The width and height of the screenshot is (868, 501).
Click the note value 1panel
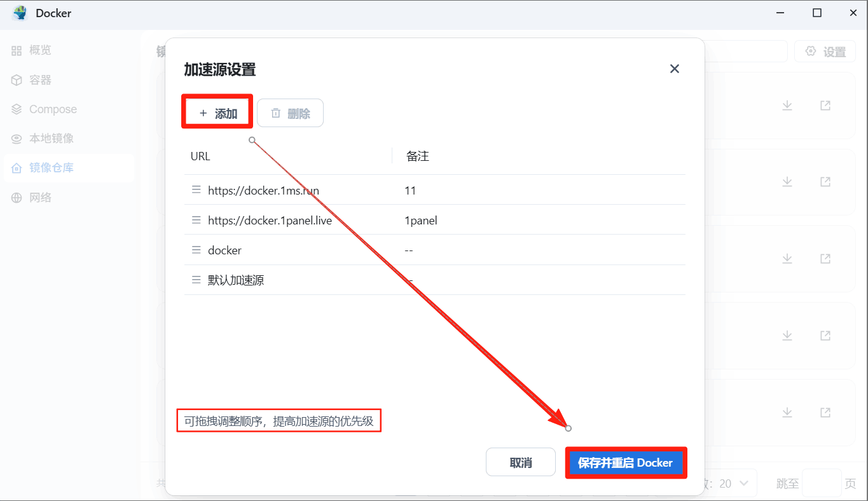point(420,221)
